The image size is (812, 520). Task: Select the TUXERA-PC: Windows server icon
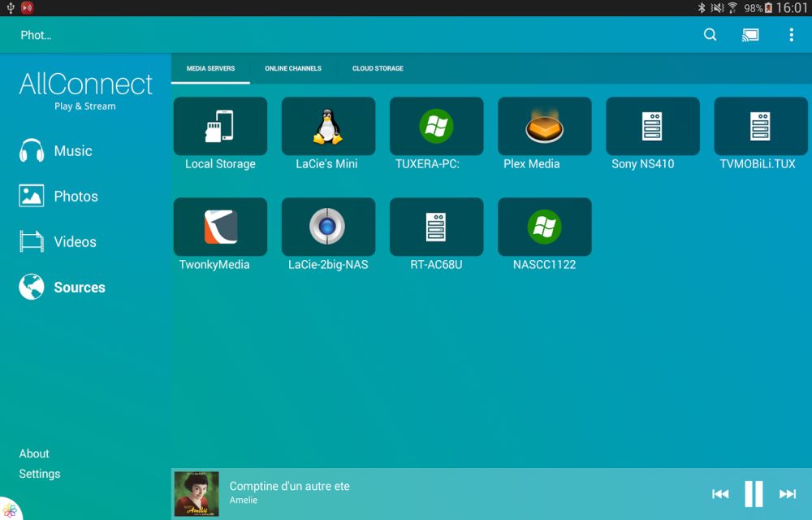tap(437, 126)
